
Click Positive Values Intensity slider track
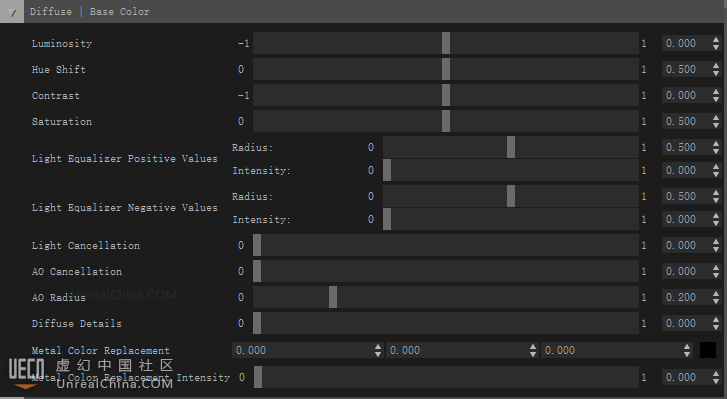(511, 170)
